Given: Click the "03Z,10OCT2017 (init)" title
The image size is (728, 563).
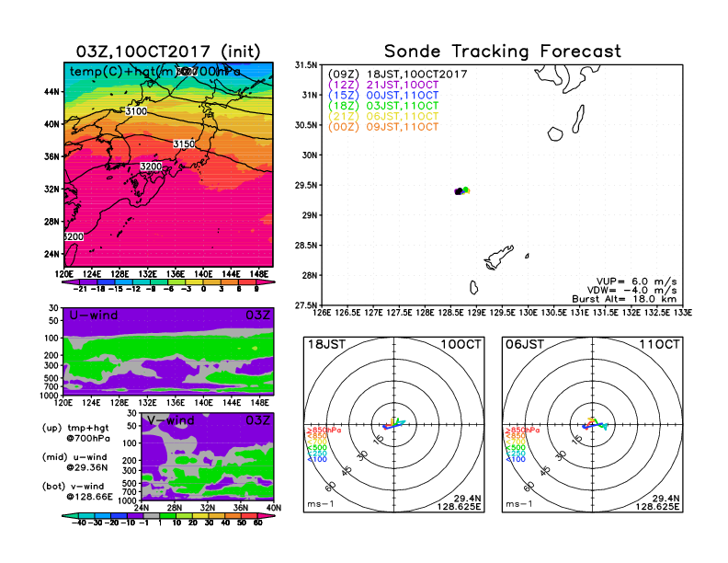Looking at the screenshot, I should (x=168, y=52).
